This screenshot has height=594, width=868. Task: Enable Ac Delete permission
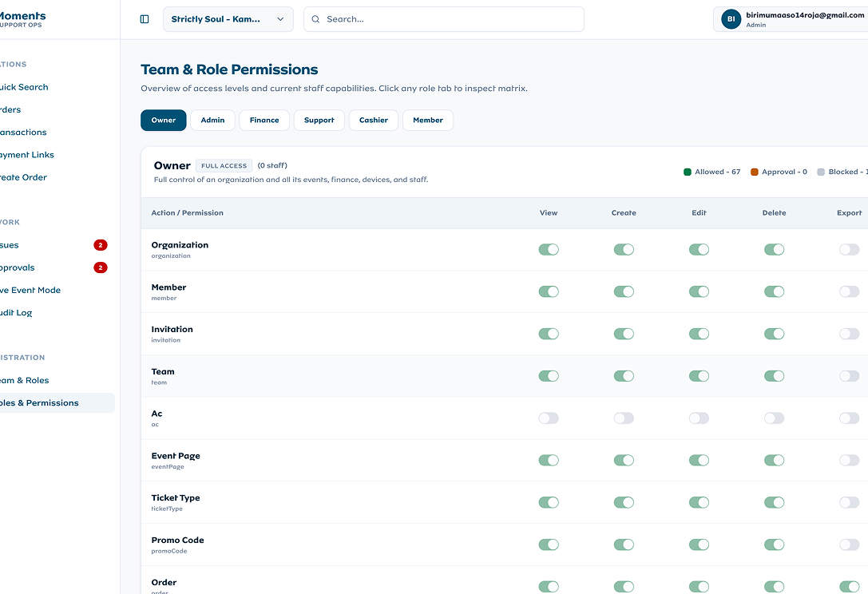point(775,418)
